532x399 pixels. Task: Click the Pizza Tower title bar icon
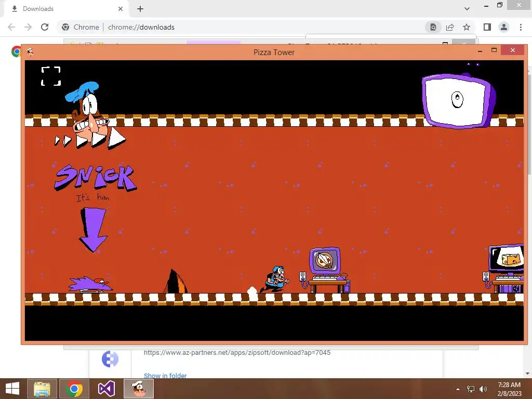(30, 52)
